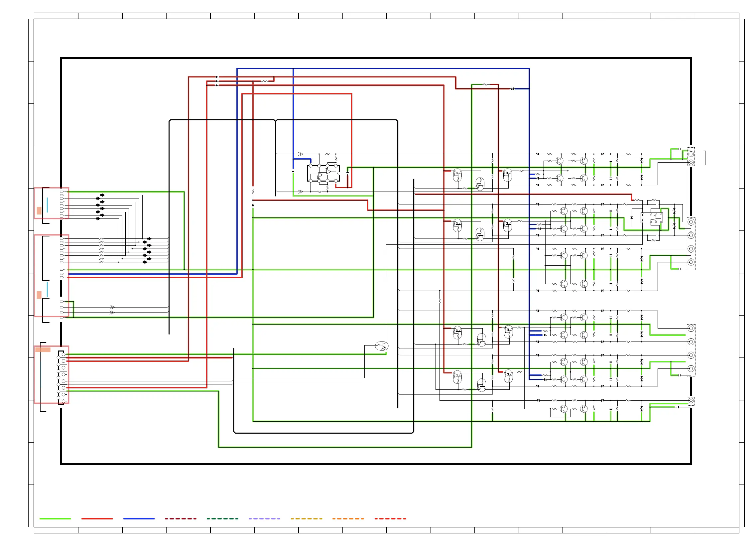Viewport: 754px width, 560px height.
Task: Click the bottom-right single jack connector
Action: coord(691,401)
